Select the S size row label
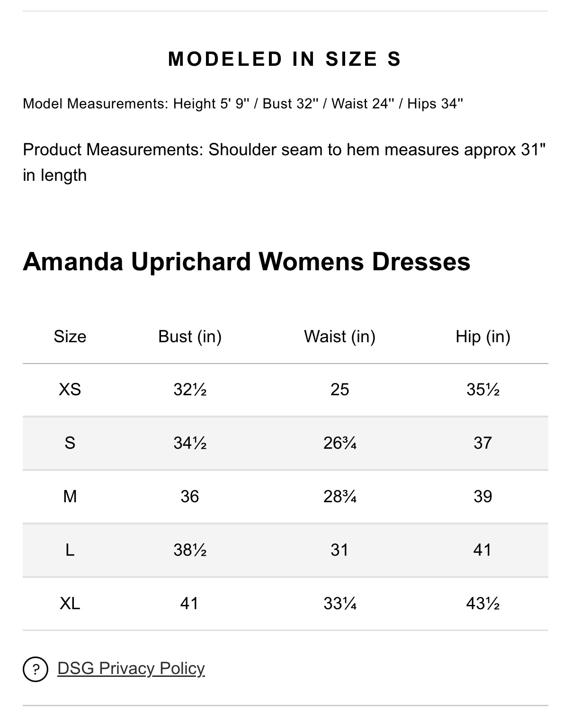 tap(70, 443)
